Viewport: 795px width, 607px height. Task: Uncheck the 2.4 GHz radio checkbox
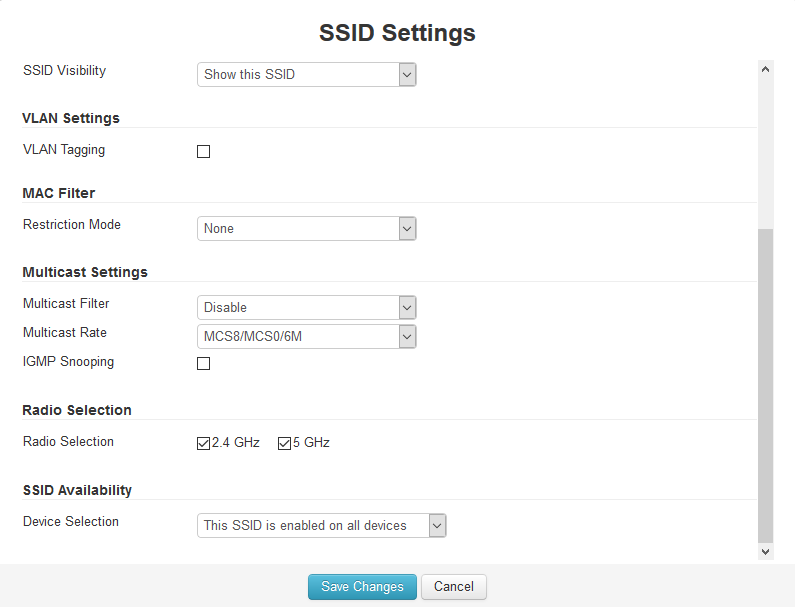[x=203, y=444]
